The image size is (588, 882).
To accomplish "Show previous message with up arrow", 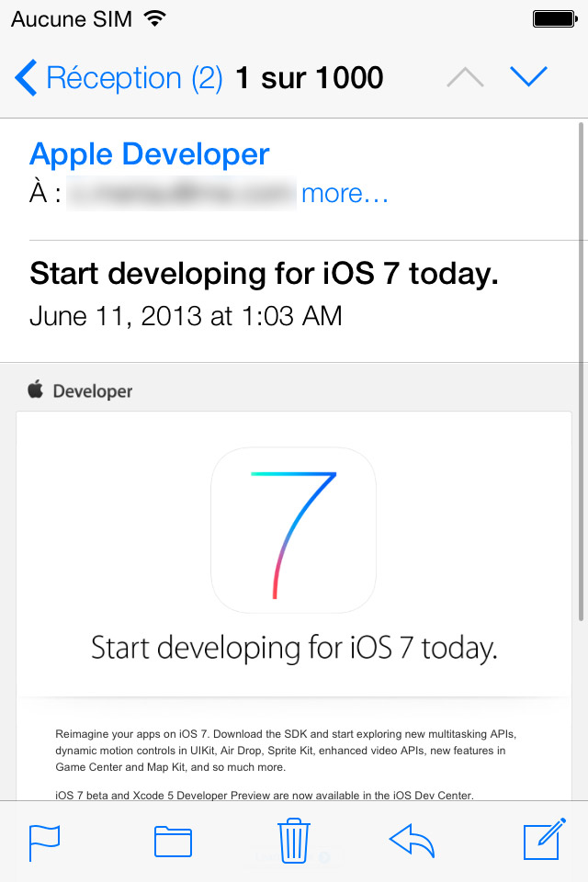I will [x=465, y=77].
